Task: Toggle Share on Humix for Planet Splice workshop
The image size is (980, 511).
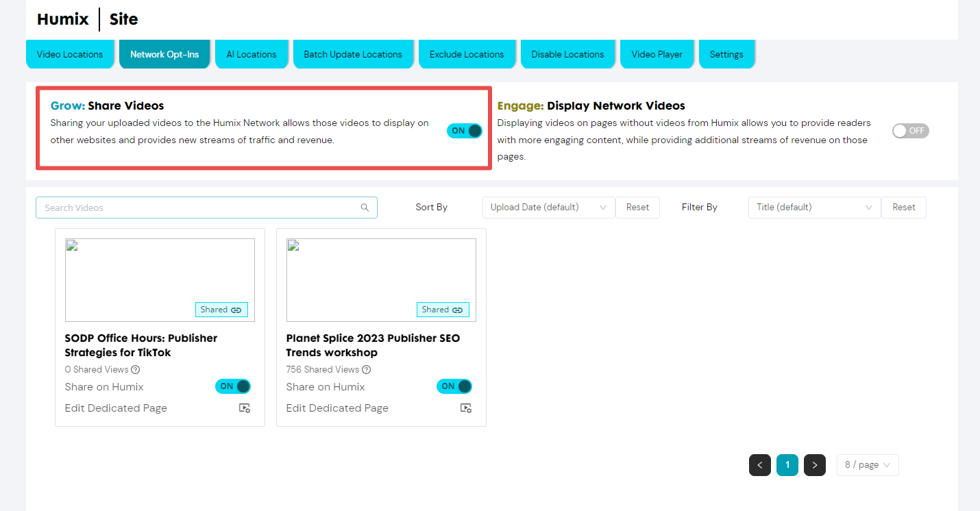Action: pos(454,386)
